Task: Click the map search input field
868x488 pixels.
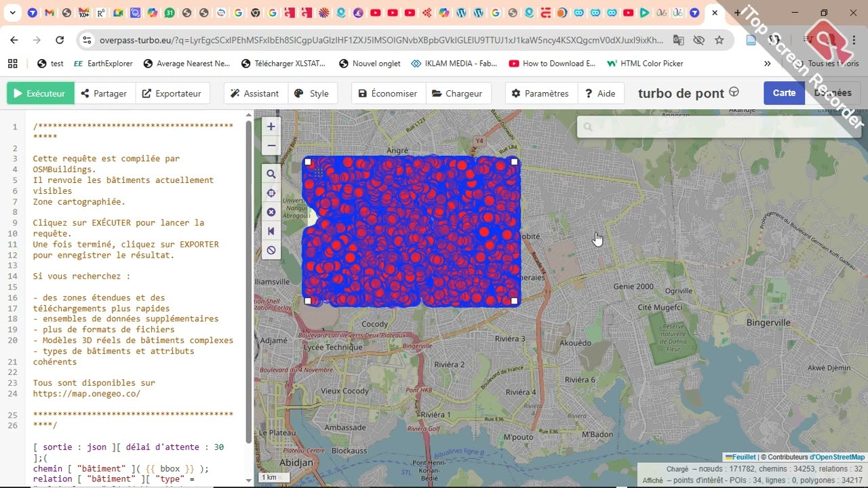Action: [719, 127]
